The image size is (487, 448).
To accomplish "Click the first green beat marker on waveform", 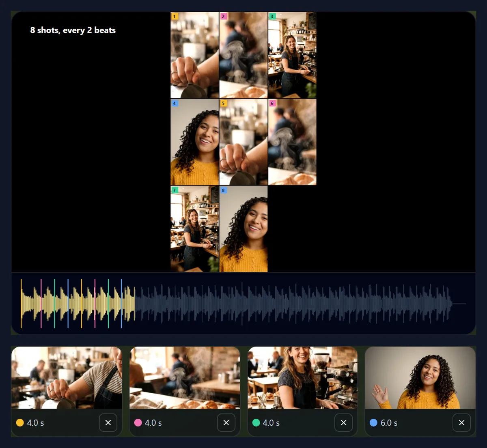I will (x=54, y=304).
